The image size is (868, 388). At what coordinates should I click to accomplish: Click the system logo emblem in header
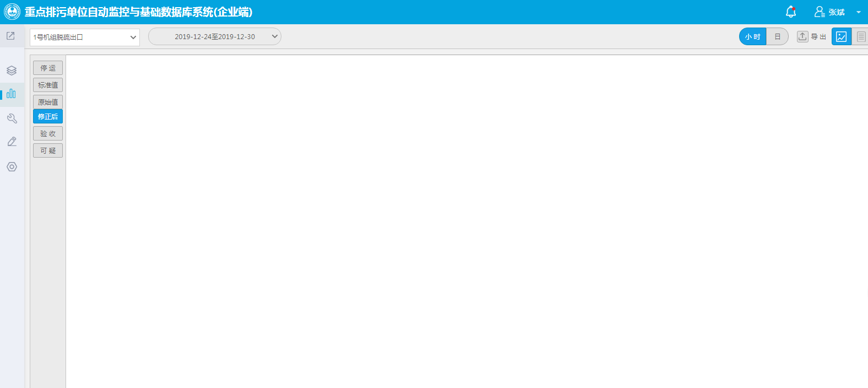(12, 12)
